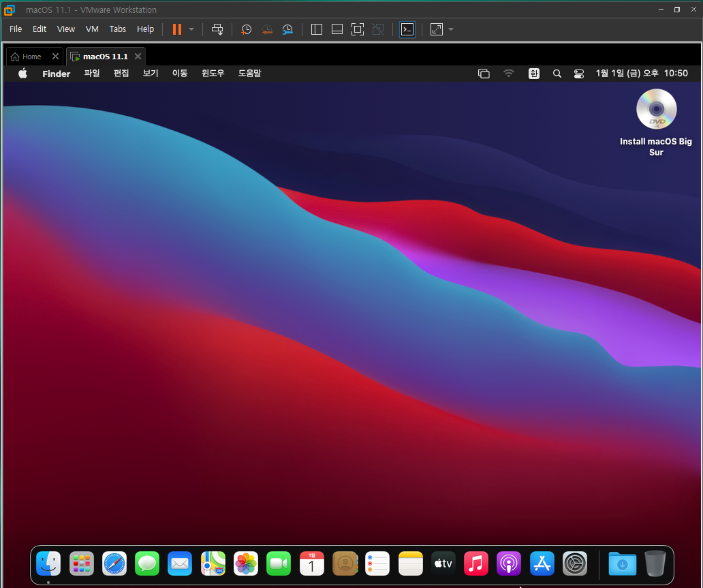Viewport: 703px width, 588px height.
Task: Open Launchpad
Action: click(x=82, y=563)
